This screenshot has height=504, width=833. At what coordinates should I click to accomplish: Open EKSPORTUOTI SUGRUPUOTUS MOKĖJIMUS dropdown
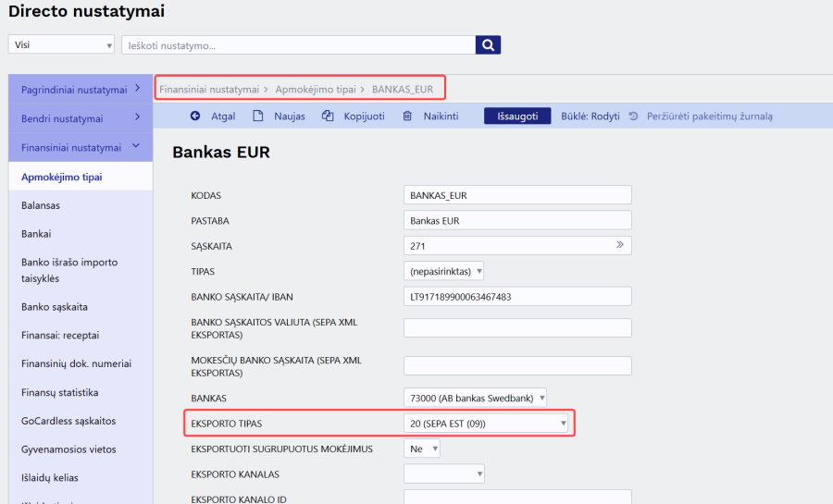pos(422,449)
